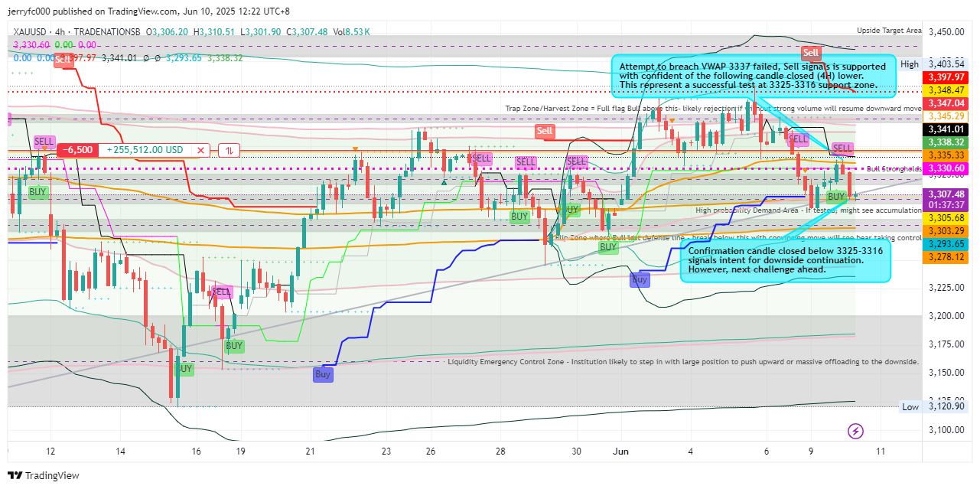
Task: Click the current price 3,307.48 label
Action: pyautogui.click(x=946, y=194)
